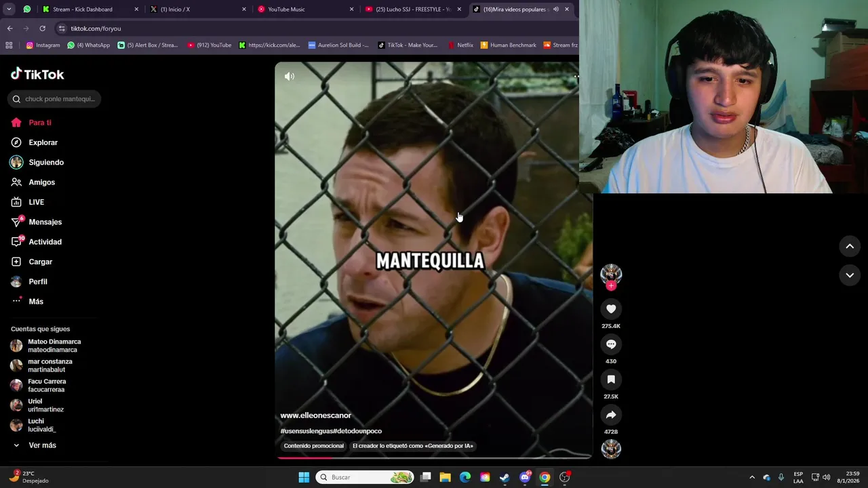Open the Perfil page
This screenshot has width=868, height=488.
point(29,281)
